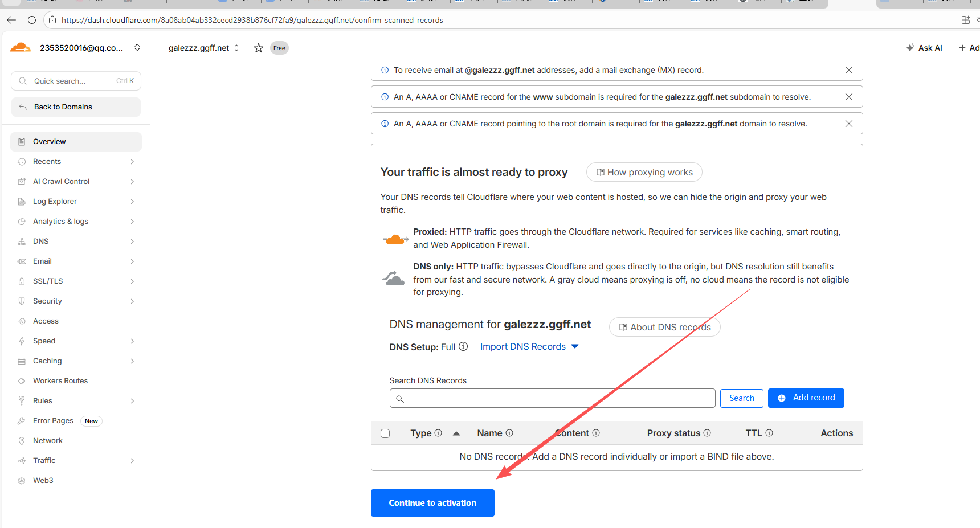Click the Add record button
980x528 pixels.
806,398
